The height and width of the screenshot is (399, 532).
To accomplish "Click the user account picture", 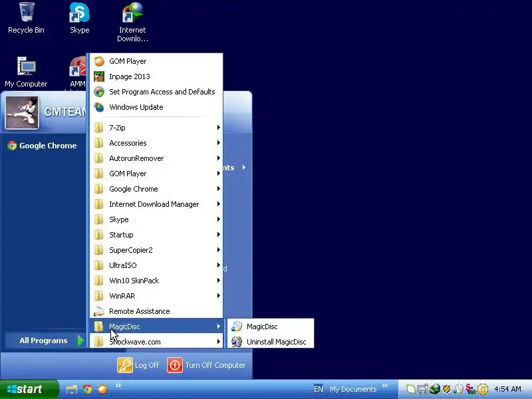I will click(x=22, y=112).
